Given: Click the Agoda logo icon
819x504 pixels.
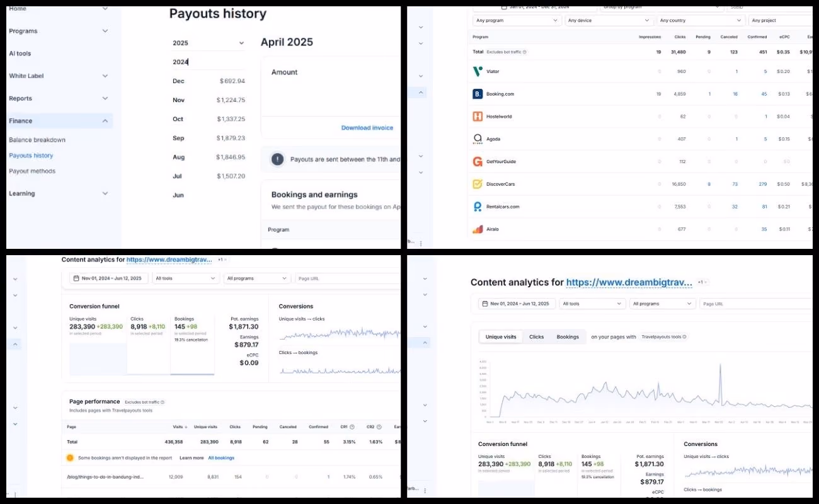Looking at the screenshot, I should 478,139.
